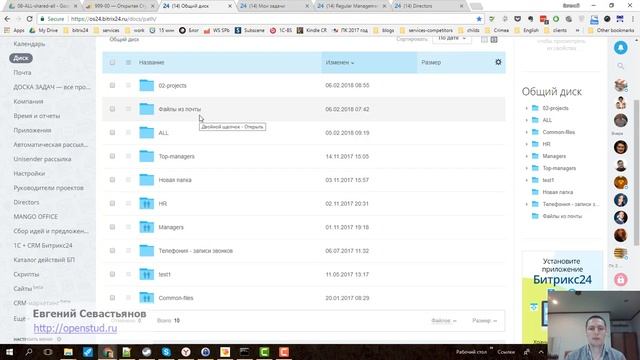The width and height of the screenshot is (640, 360).
Task: Expand Common-files node in folder tree
Action: click(x=527, y=132)
